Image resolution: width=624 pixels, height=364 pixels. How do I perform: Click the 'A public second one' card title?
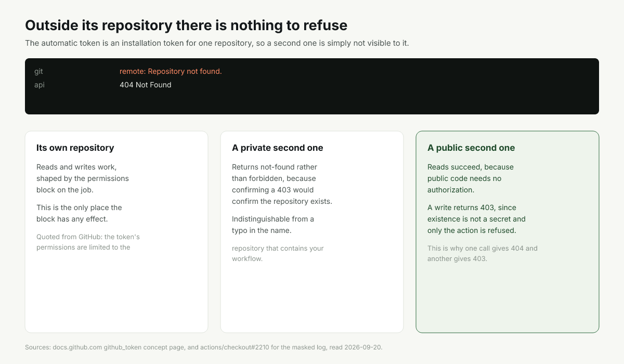click(x=471, y=148)
